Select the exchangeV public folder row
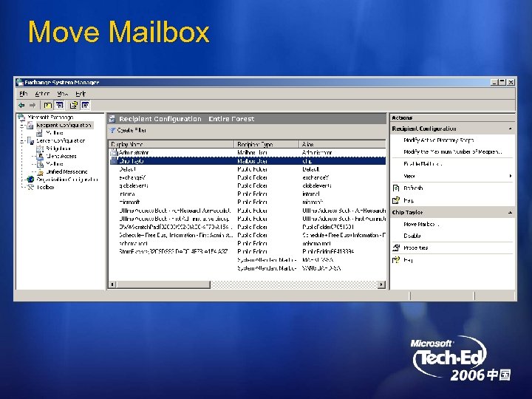The width and height of the screenshot is (532, 399). point(248,177)
